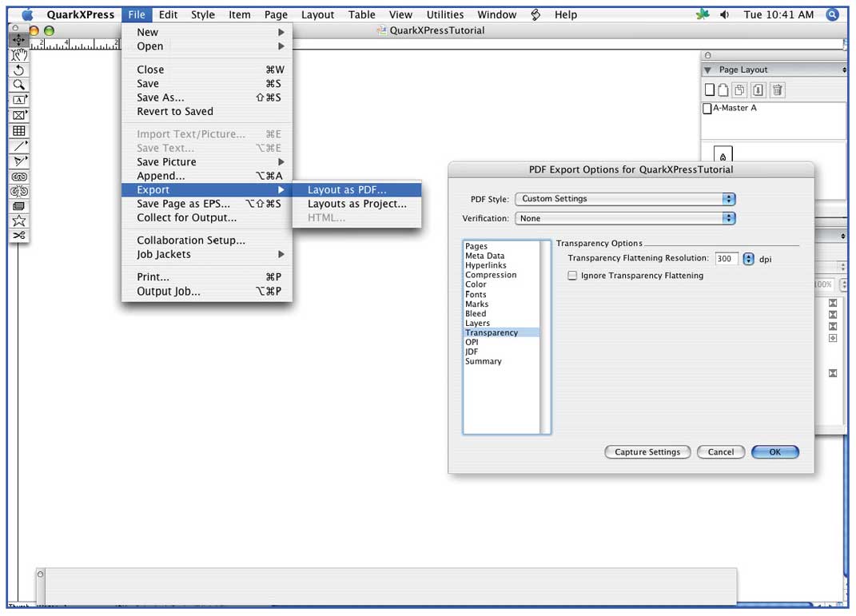Click the volume speaker icon in menu bar
This screenshot has width=856, height=616.
[724, 14]
